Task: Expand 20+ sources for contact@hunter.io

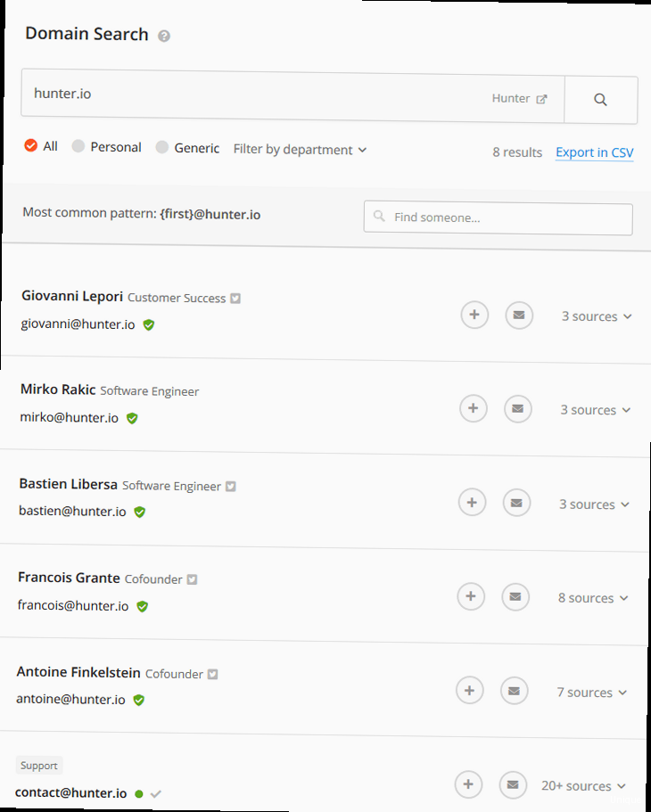Action: [x=583, y=786]
